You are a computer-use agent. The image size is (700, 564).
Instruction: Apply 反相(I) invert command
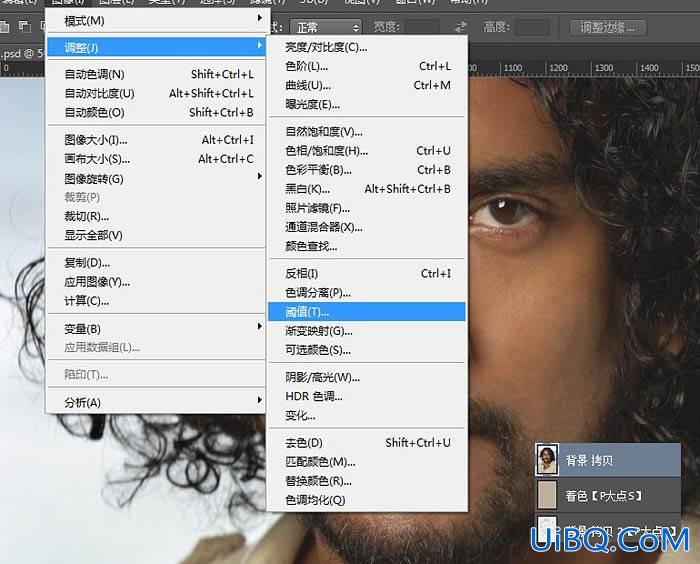pyautogui.click(x=367, y=273)
